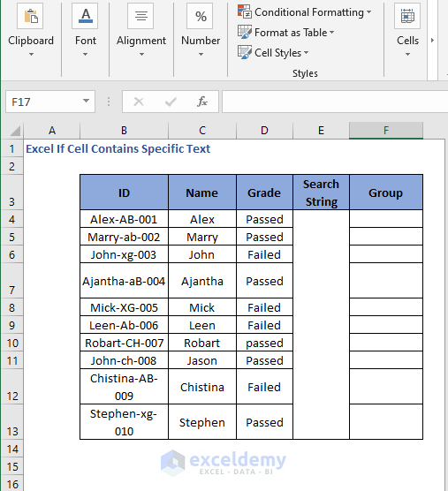Select the cell 'Robart-CH-007'
This screenshot has width=448, height=491.
coord(124,343)
